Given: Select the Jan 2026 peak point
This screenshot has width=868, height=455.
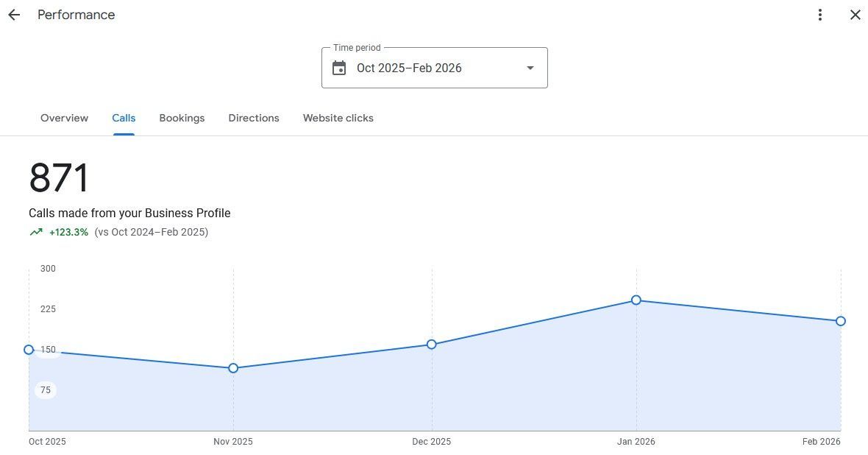Looking at the screenshot, I should point(636,300).
